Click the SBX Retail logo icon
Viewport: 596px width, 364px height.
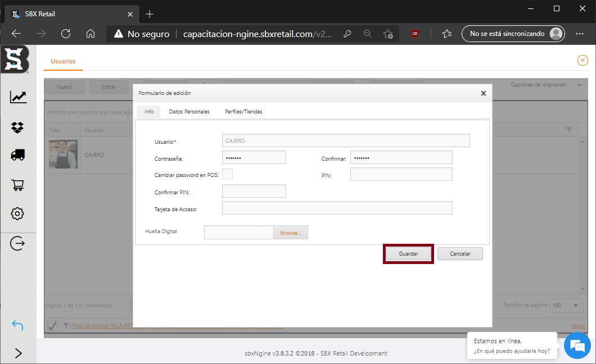pyautogui.click(x=15, y=59)
